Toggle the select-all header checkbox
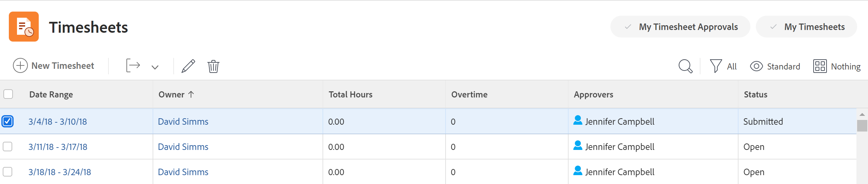 click(8, 94)
